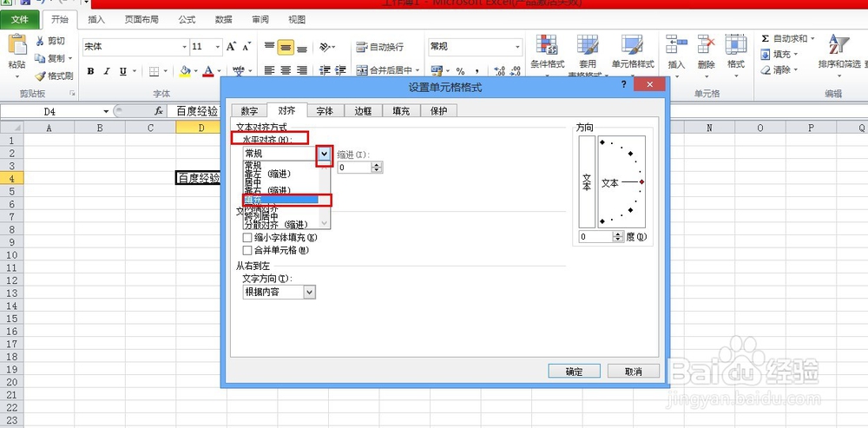Click the Increase Decimal icon
This screenshot has height=428, width=868.
499,71
